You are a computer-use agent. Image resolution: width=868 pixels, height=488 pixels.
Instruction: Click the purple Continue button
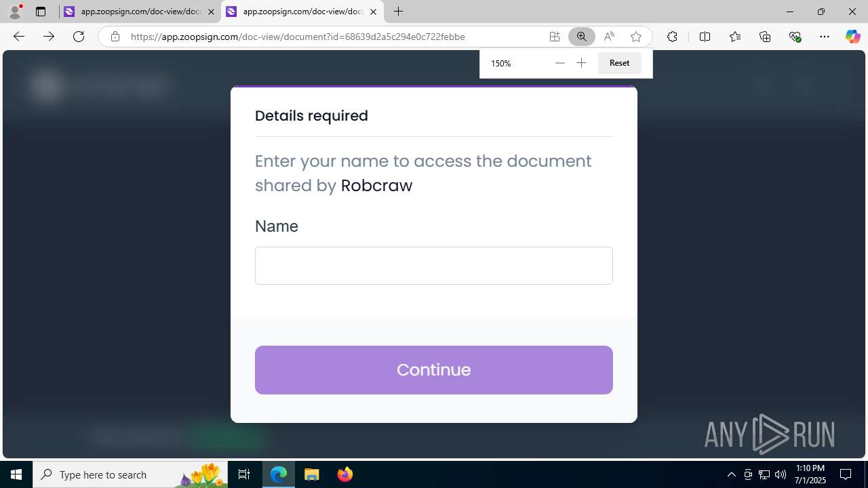(434, 370)
